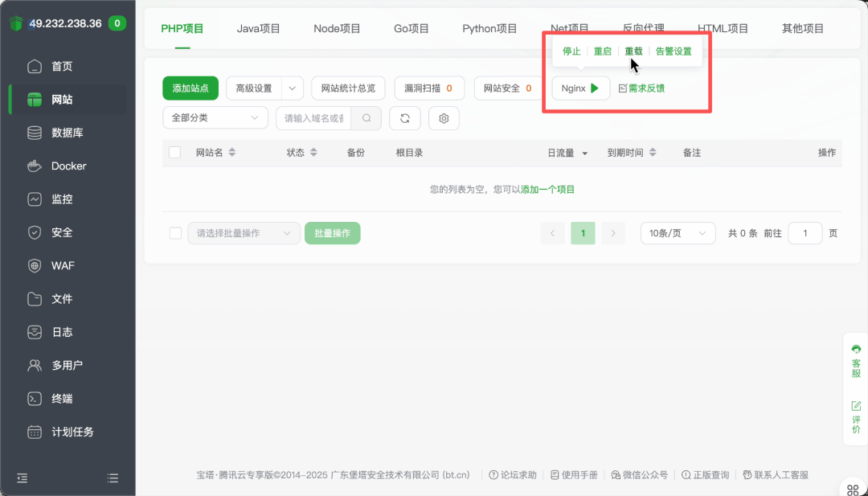868x496 pixels.
Task: Collapse the left sidebar
Action: (x=22, y=478)
